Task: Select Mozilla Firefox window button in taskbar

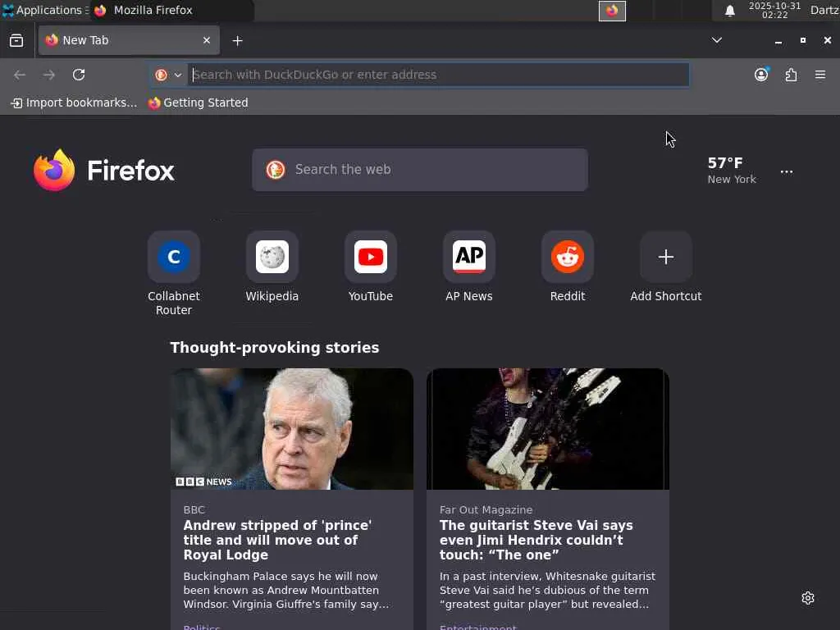Action: 171,10
